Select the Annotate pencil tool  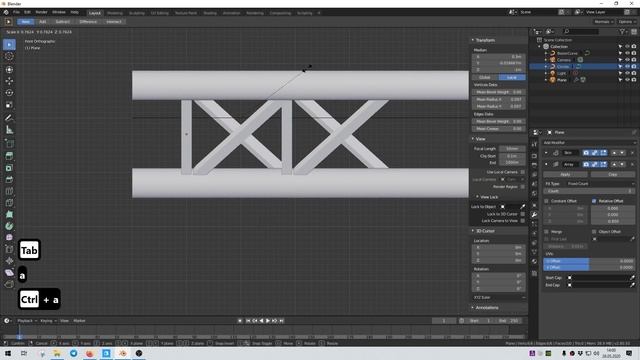coord(9,118)
